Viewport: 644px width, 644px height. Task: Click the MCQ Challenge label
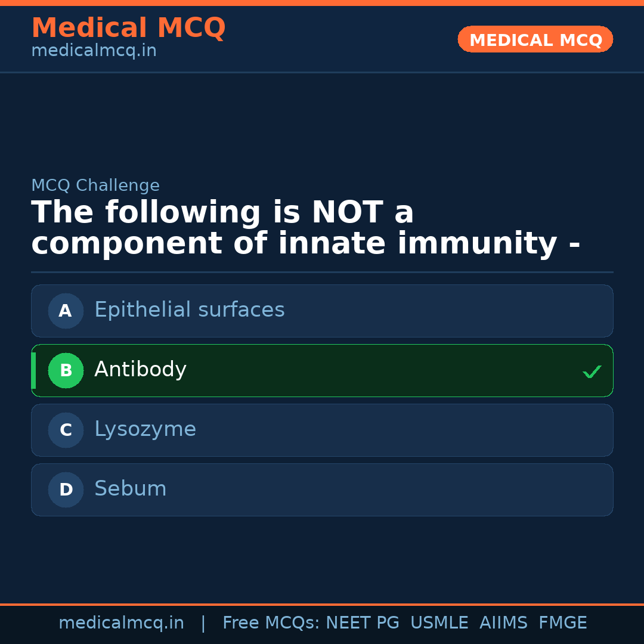click(95, 185)
